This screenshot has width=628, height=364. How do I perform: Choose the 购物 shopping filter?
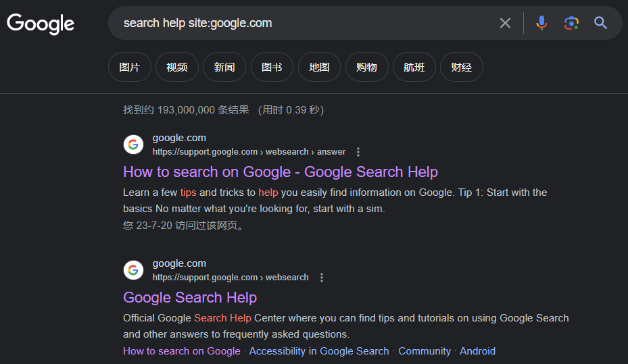(366, 67)
